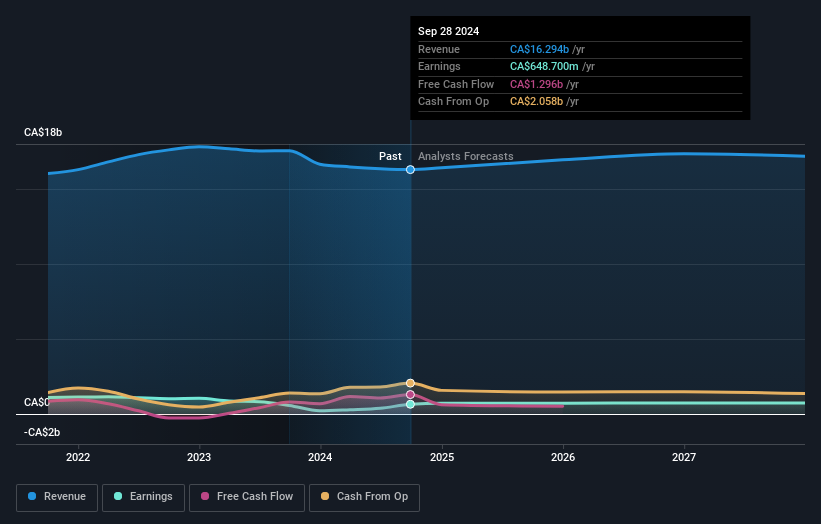Toggle the Free Cash Flow legend series

tap(247, 497)
